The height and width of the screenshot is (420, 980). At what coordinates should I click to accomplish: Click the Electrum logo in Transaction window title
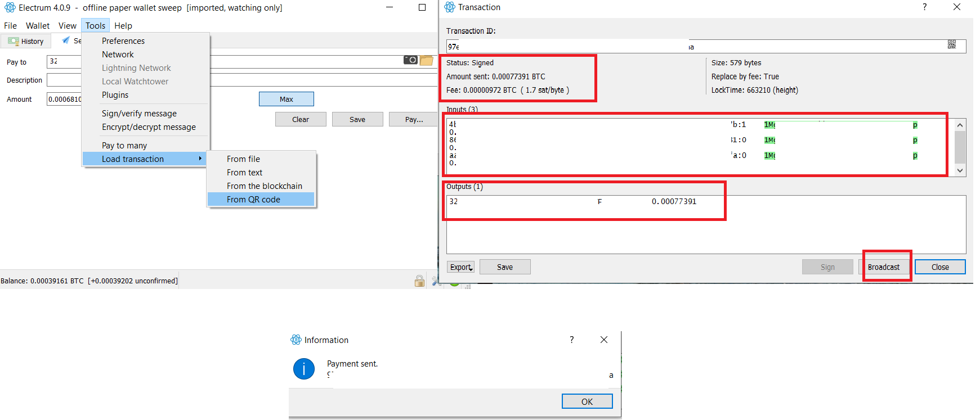pos(450,7)
